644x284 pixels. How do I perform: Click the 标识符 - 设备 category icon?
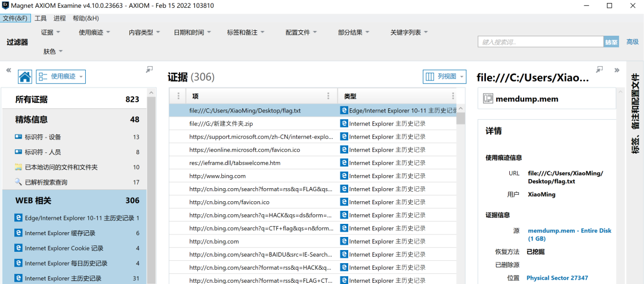(18, 137)
